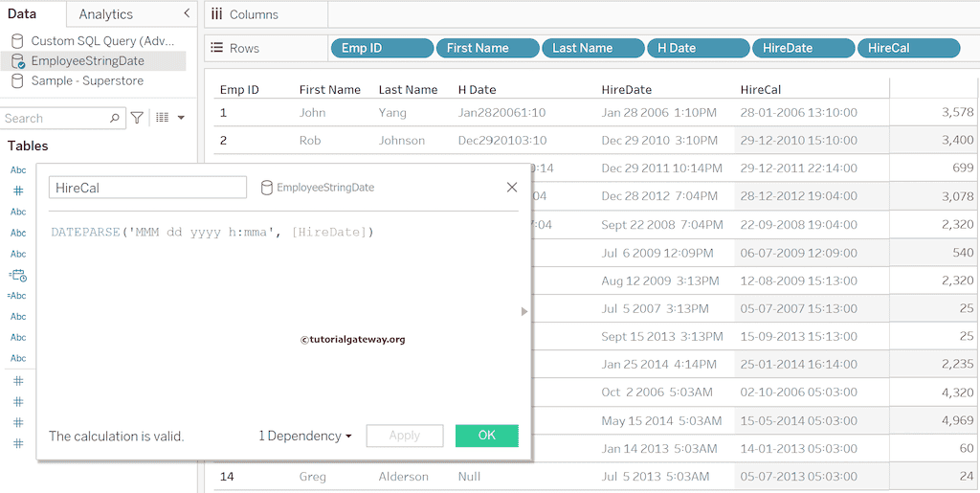Open the dropdown arrow beside the list view icon
The width and height of the screenshot is (980, 493).
pos(181,118)
